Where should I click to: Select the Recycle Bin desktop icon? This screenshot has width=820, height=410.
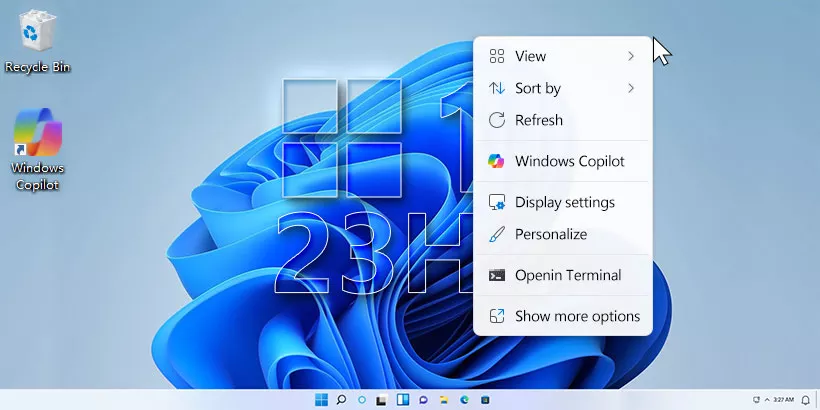click(37, 41)
